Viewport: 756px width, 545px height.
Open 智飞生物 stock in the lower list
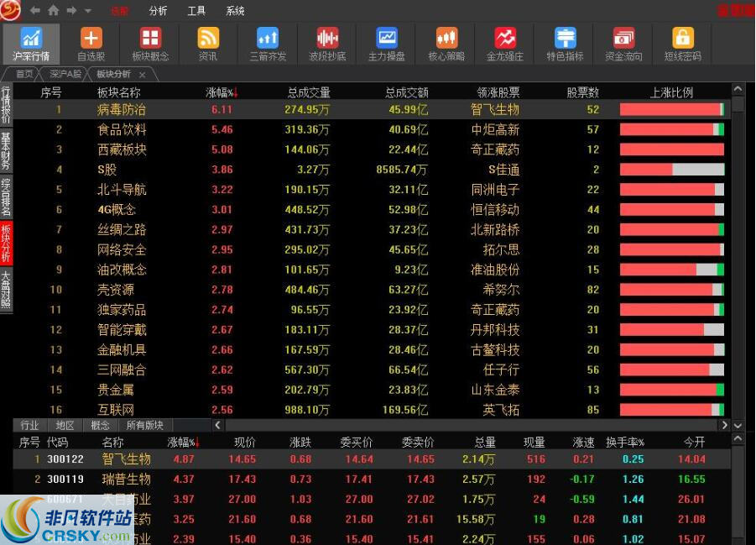click(x=126, y=459)
